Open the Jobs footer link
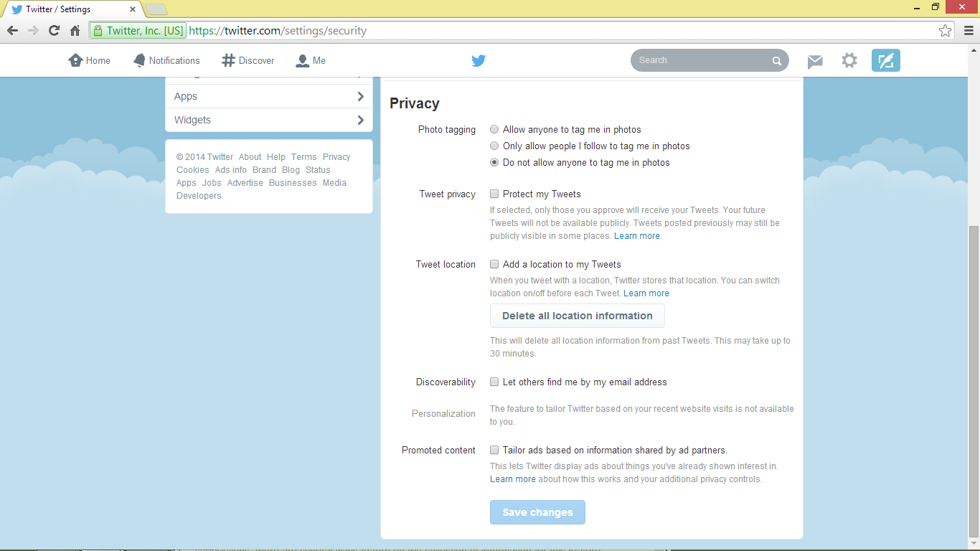This screenshot has height=551, width=980. [x=212, y=183]
